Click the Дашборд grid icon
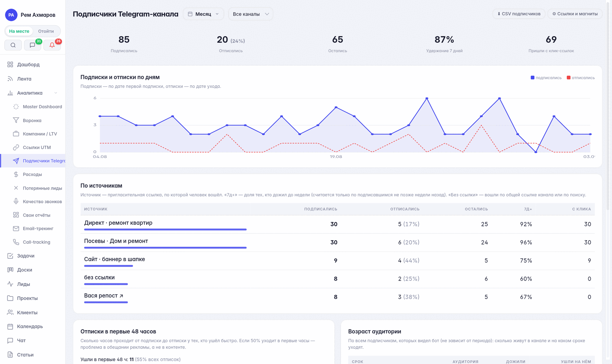Viewport: 612px width, 364px height. [10, 65]
